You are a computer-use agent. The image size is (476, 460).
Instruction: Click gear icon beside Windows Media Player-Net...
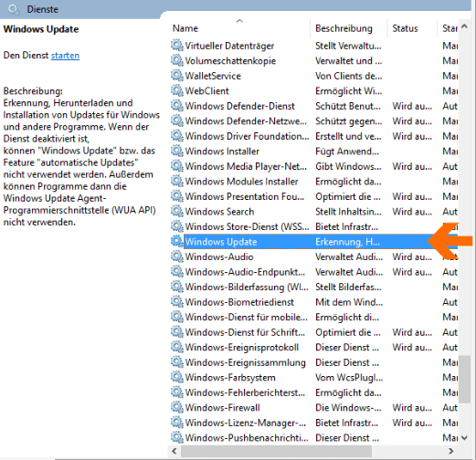(176, 166)
